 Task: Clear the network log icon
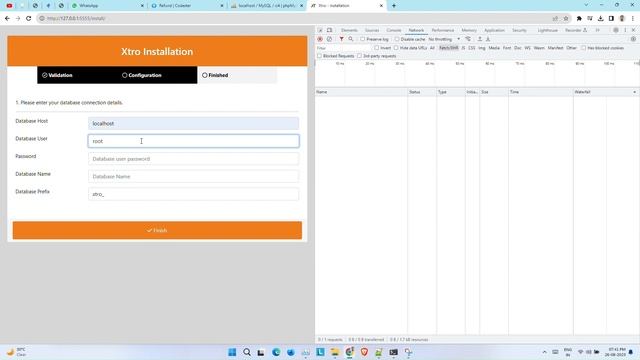329,39
